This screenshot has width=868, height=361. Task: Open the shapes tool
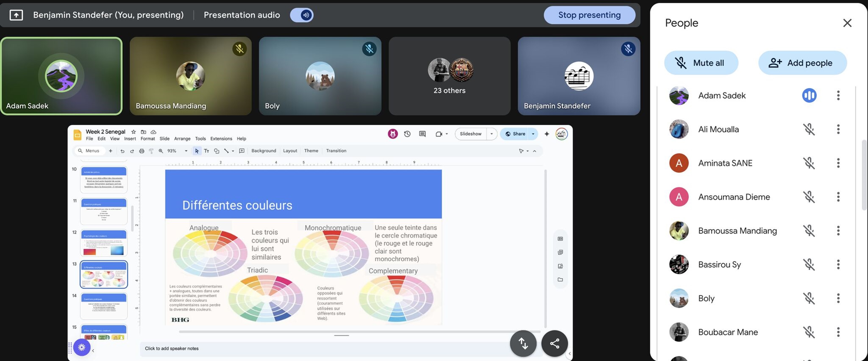point(216,151)
